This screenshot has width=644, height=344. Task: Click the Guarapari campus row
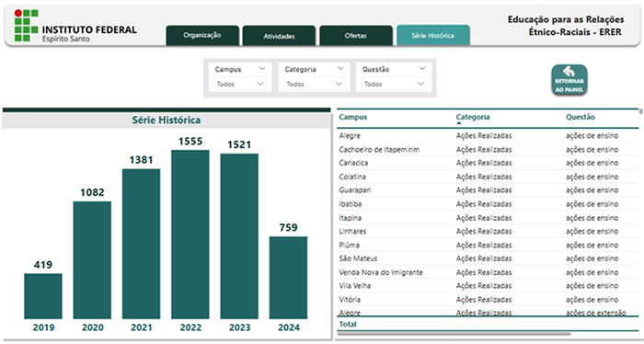(488, 190)
